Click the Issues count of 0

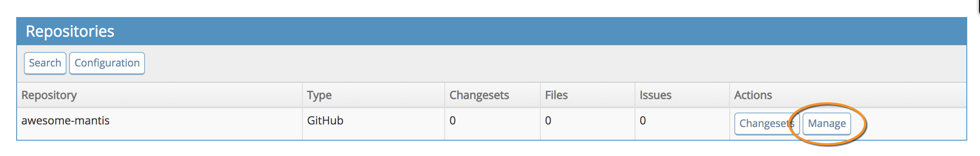click(x=643, y=121)
